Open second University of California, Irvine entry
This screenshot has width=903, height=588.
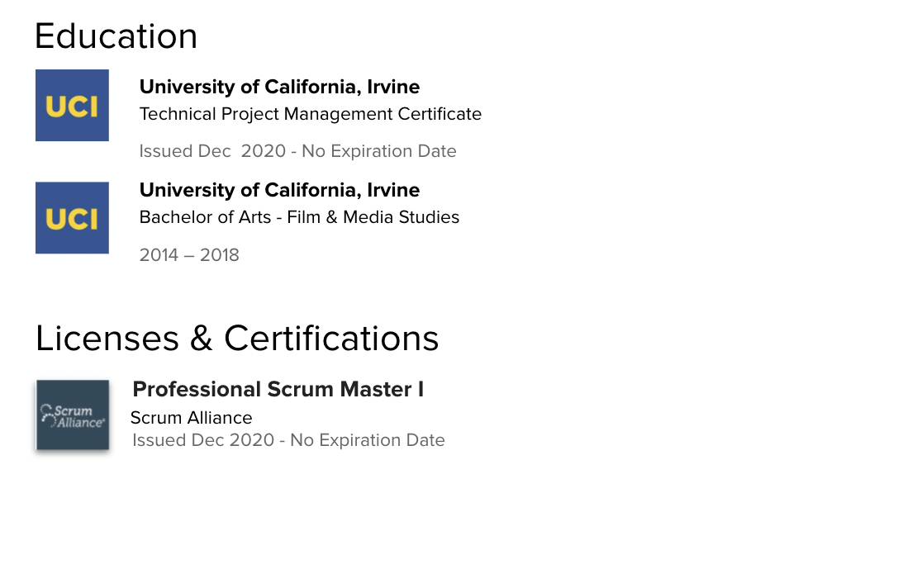279,190
